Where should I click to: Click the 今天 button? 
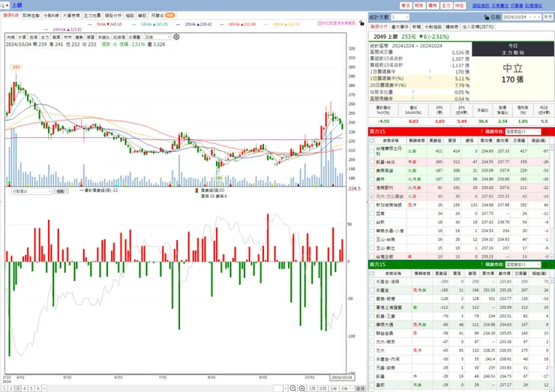click(x=548, y=17)
